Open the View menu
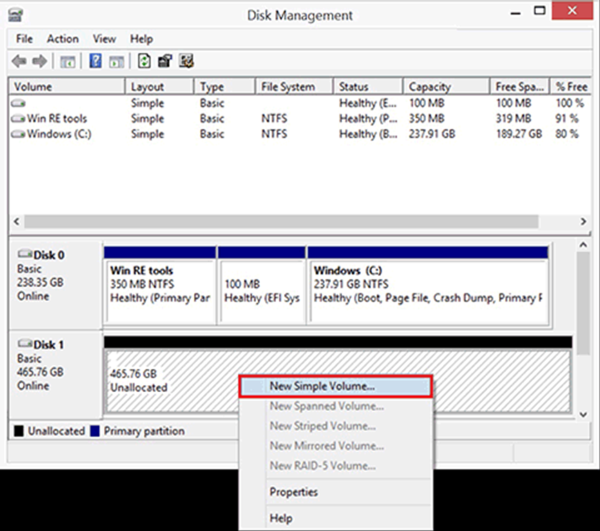This screenshot has width=600, height=531. 104,39
